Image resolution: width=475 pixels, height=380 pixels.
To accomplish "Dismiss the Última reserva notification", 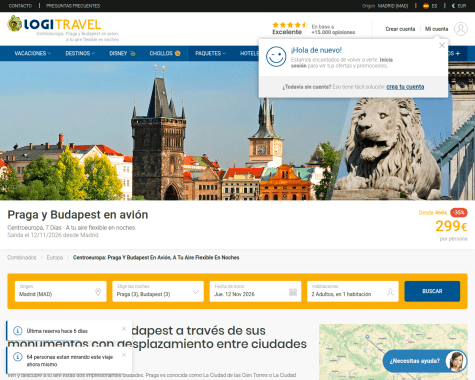I will (124, 329).
